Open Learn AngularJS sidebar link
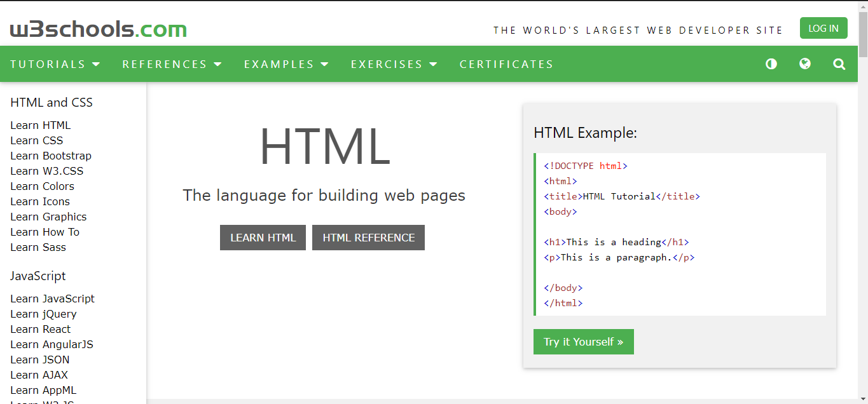Viewport: 868px width, 404px height. click(52, 344)
